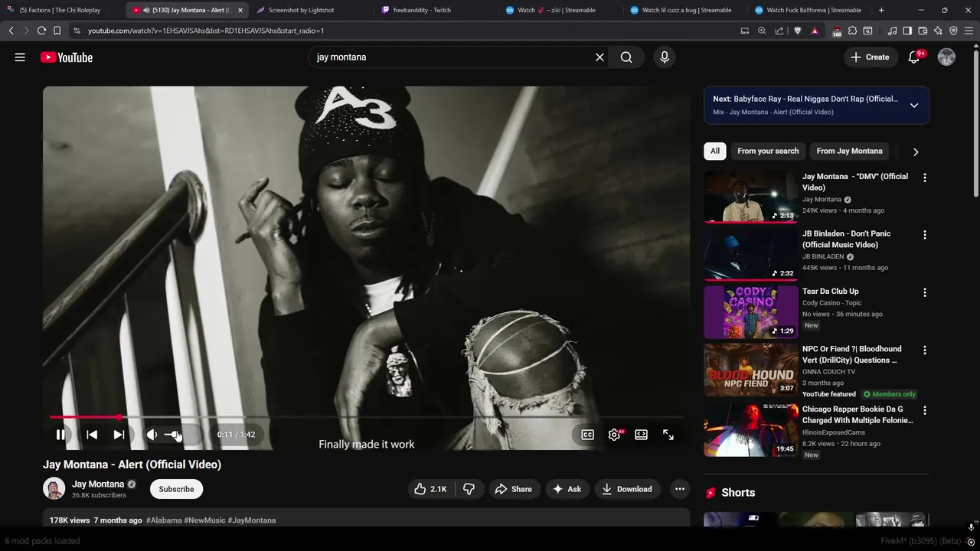
Task: Seek on the red video progress bar
Action: coord(366,417)
